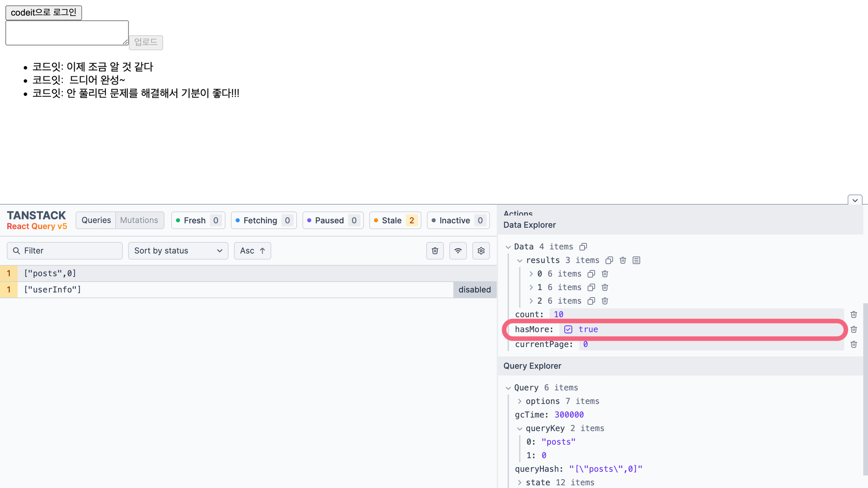Viewport: 868px width, 488px height.
Task: Copy the results array to clipboard
Action: (x=609, y=260)
